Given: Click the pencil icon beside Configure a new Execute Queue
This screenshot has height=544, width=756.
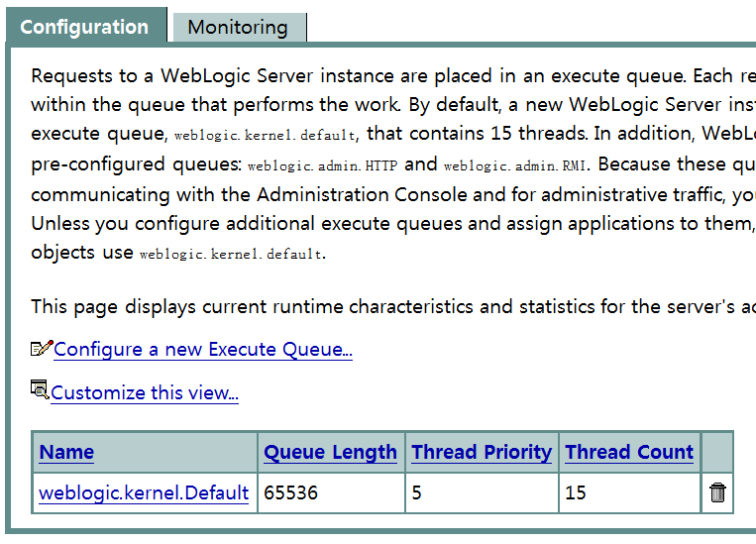Looking at the screenshot, I should point(42,348).
